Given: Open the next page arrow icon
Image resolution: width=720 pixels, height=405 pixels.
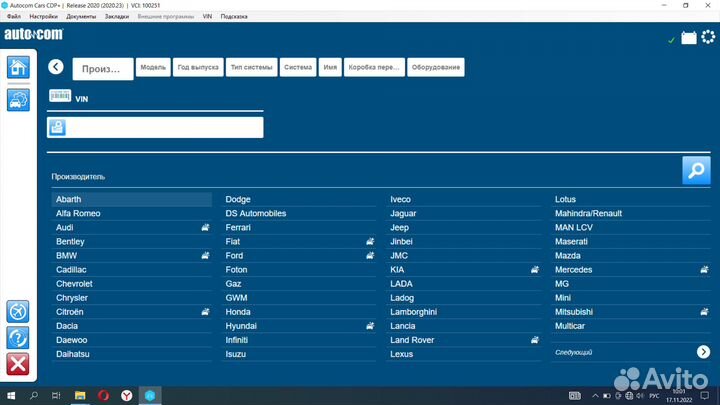Looking at the screenshot, I should [703, 352].
